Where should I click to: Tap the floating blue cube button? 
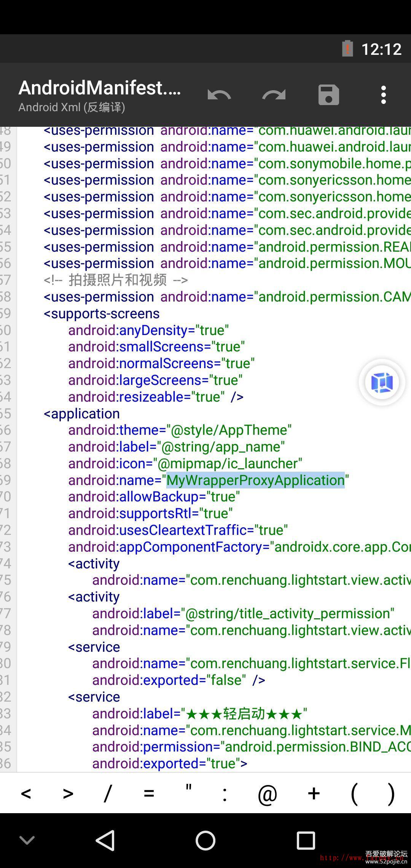click(x=382, y=382)
